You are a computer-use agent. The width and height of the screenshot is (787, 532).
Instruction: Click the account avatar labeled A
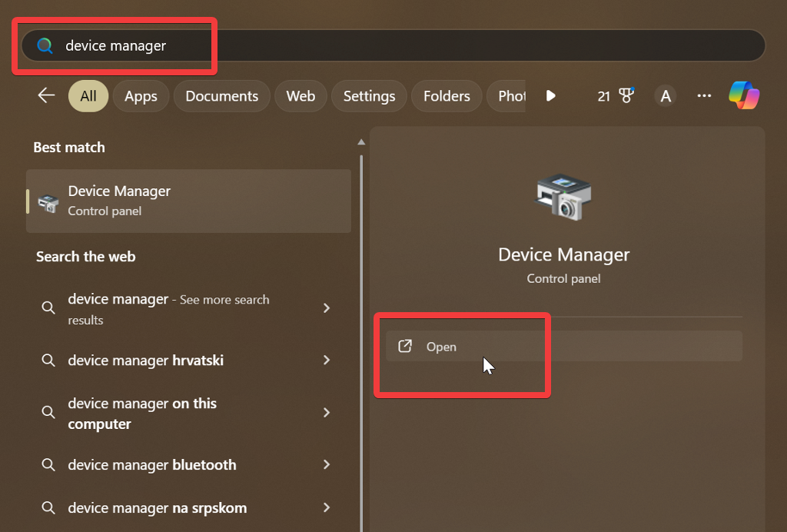(666, 95)
